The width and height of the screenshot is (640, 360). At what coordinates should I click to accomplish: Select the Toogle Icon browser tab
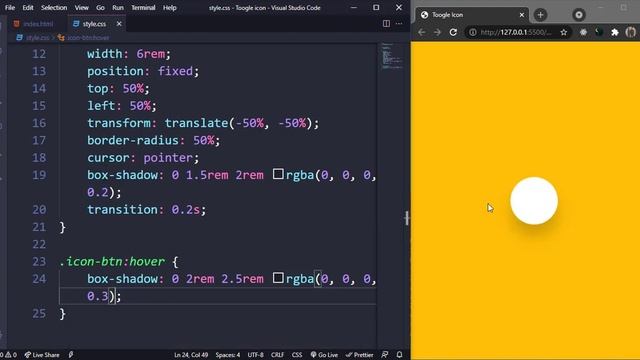point(472,15)
